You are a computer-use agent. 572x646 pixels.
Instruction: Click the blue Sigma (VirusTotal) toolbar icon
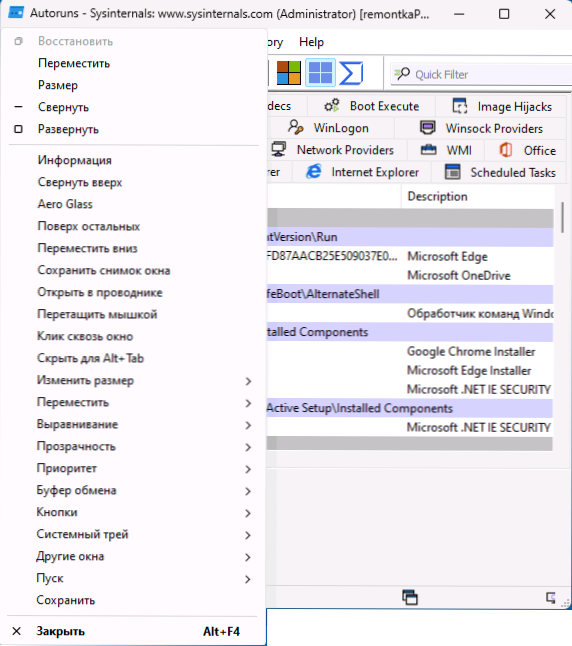(x=351, y=73)
